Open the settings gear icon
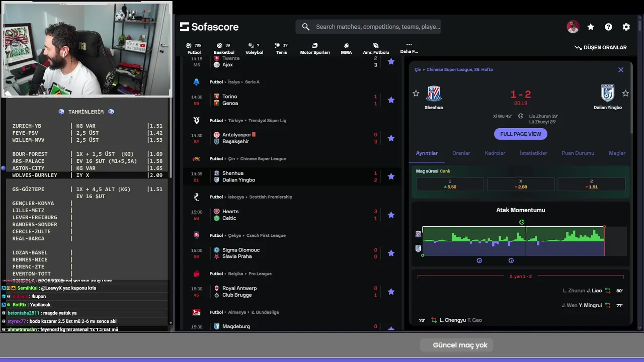644x362 pixels. [626, 27]
